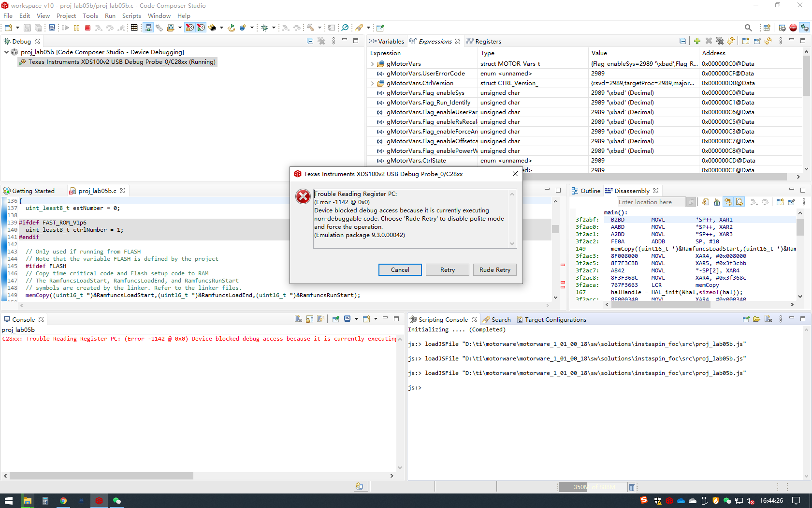Image resolution: width=812 pixels, height=508 pixels.
Task: Open Console display selected dropdown arrow
Action: point(356,319)
